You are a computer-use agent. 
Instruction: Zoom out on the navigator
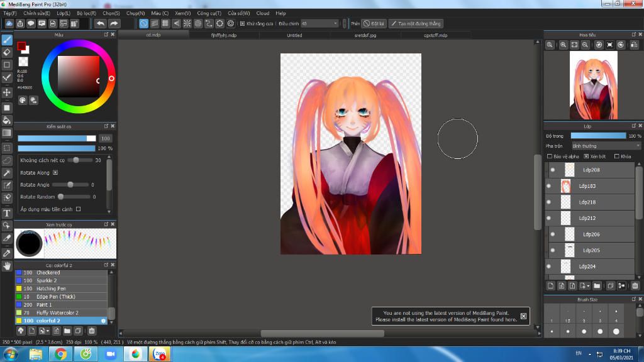pyautogui.click(x=585, y=45)
